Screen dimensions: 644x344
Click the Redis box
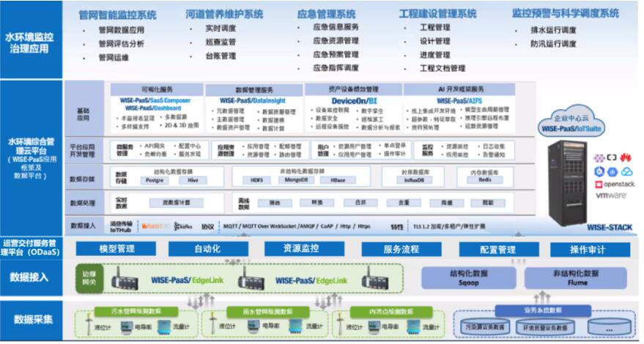click(484, 180)
